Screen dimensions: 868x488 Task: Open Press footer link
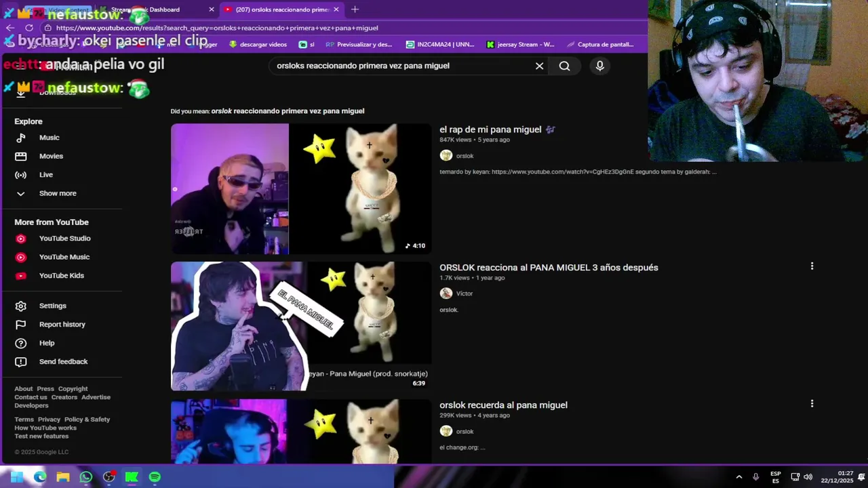coord(45,389)
